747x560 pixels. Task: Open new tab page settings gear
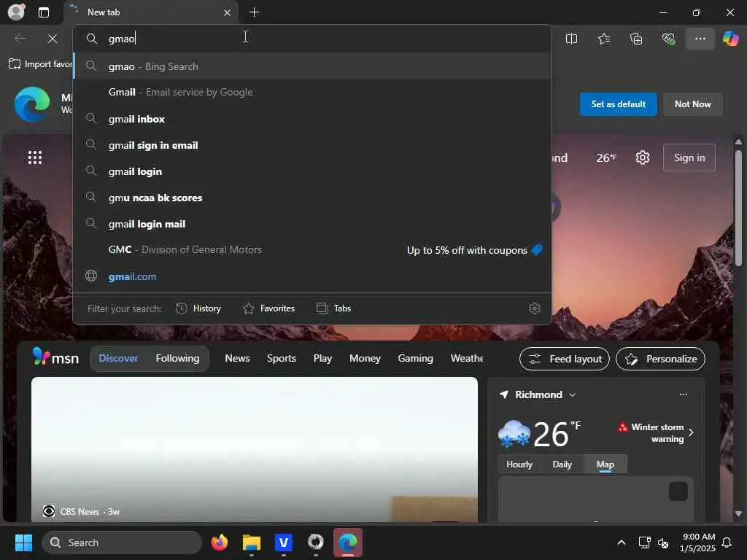(x=643, y=157)
